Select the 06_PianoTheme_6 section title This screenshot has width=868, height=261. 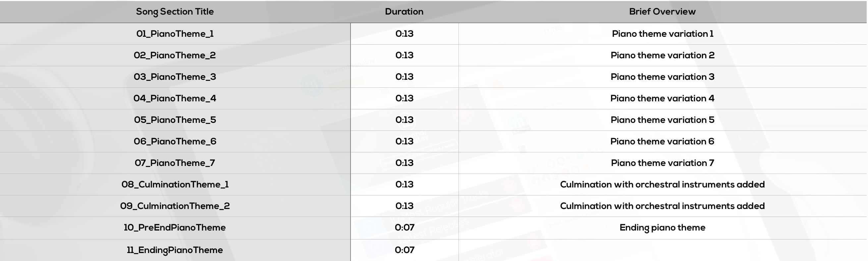(175, 141)
